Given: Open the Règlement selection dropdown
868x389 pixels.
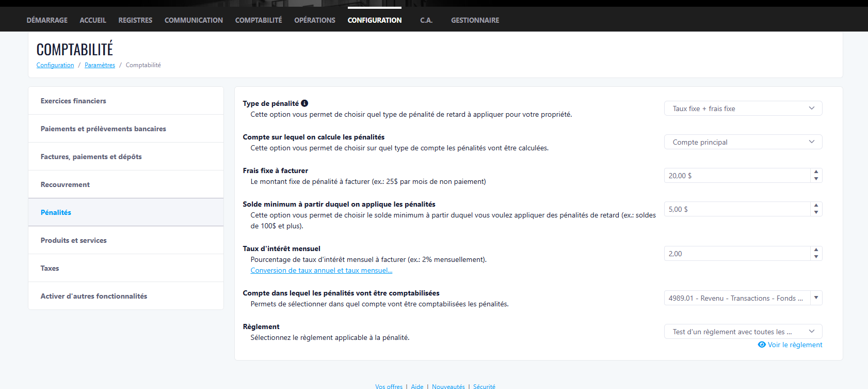Looking at the screenshot, I should pos(743,332).
